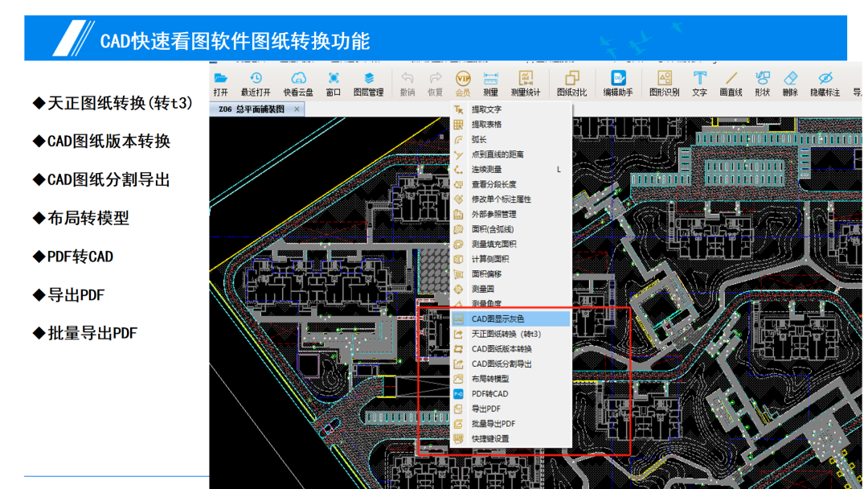Open 测量统计 measurement statistics tool
This screenshot has height=489, width=868.
click(x=526, y=83)
